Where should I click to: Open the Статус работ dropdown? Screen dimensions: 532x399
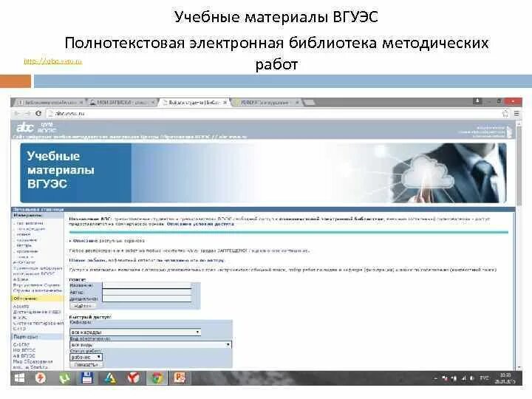tap(86, 358)
